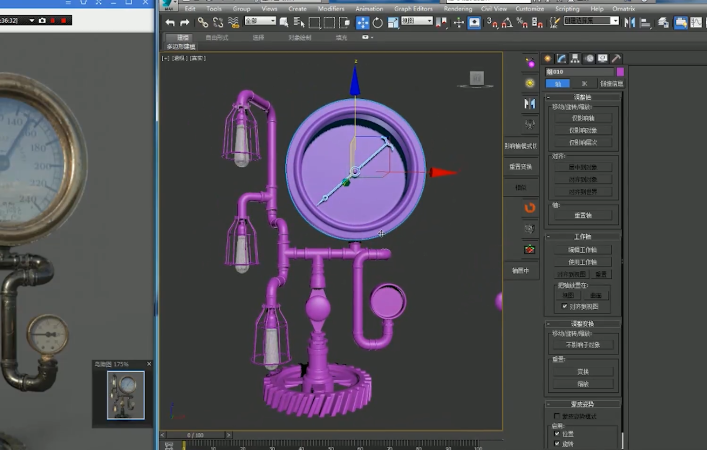This screenshot has height=450, width=707.
Task: Click the Redo arrow in main toolbar
Action: [184, 22]
